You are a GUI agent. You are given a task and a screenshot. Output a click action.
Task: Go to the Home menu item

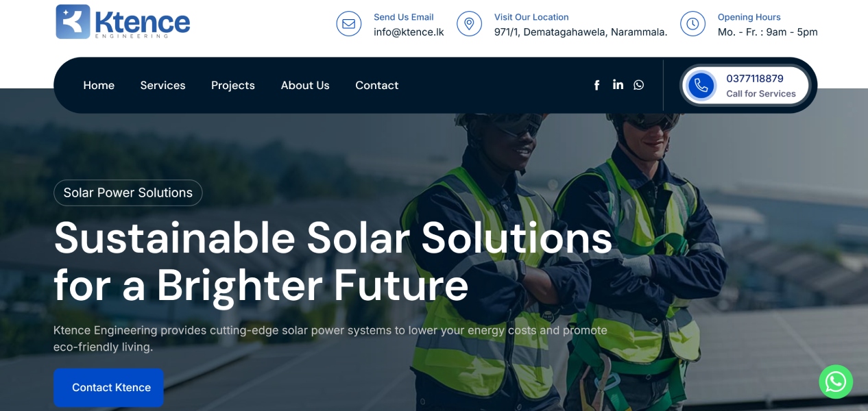[99, 86]
